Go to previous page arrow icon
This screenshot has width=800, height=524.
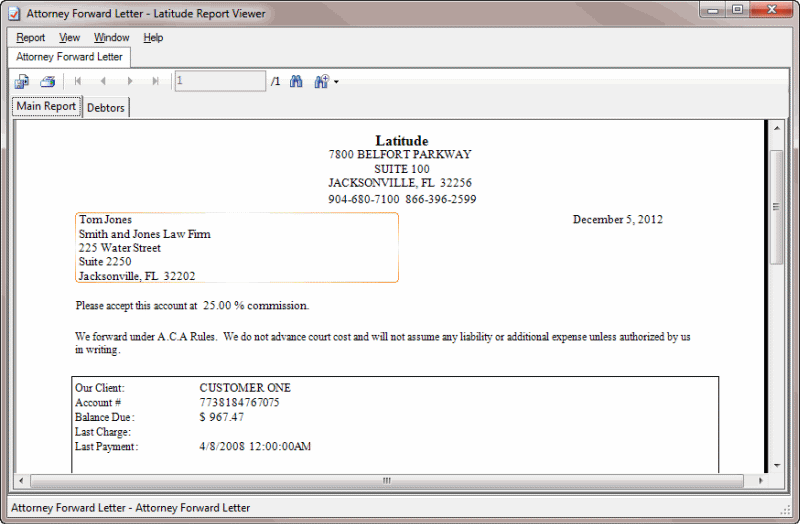(x=104, y=81)
